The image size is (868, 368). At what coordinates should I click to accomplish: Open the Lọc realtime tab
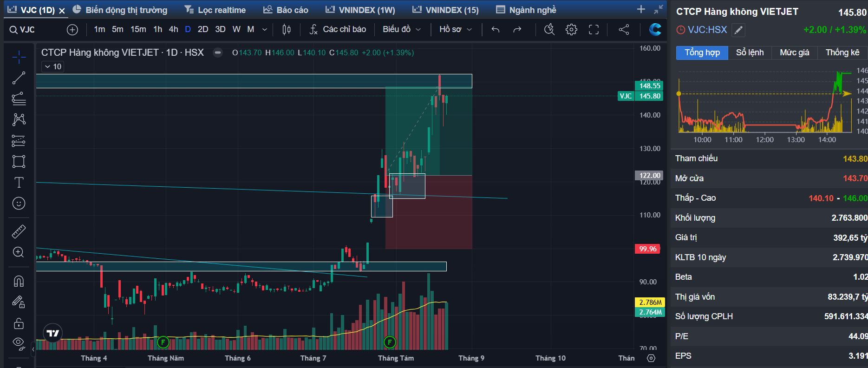click(215, 10)
